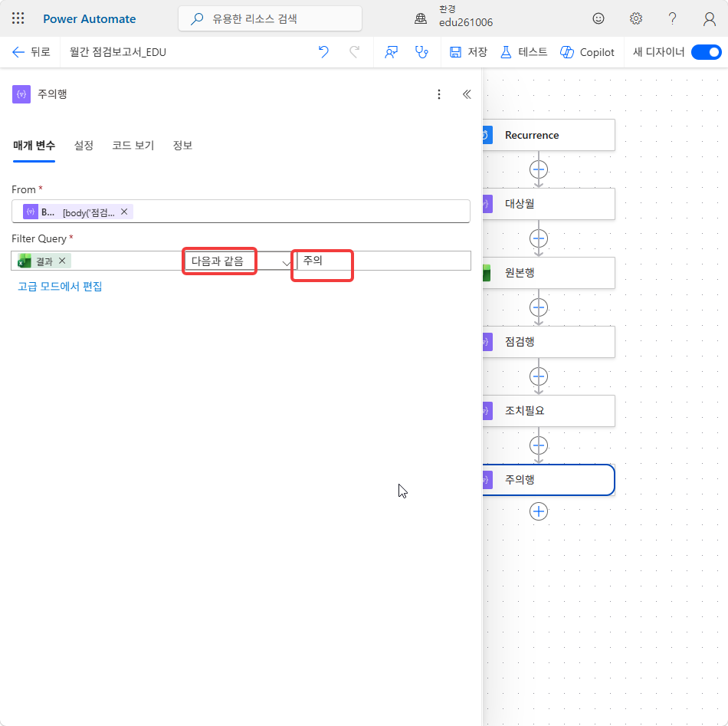Open the help question mark
The image size is (728, 726).
pyautogui.click(x=672, y=18)
